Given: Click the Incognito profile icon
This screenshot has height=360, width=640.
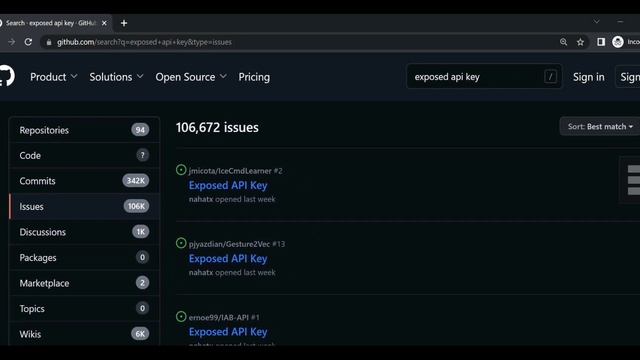Looking at the screenshot, I should 618,42.
